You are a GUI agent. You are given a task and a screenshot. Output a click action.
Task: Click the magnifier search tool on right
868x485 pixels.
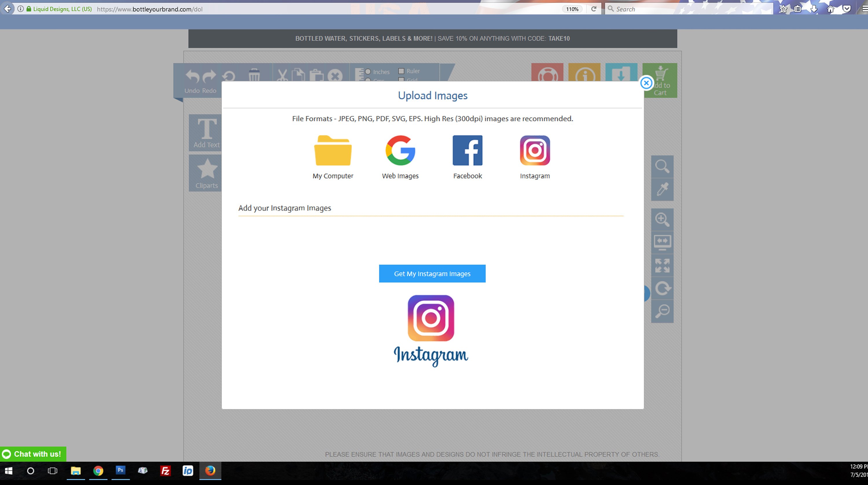point(662,166)
